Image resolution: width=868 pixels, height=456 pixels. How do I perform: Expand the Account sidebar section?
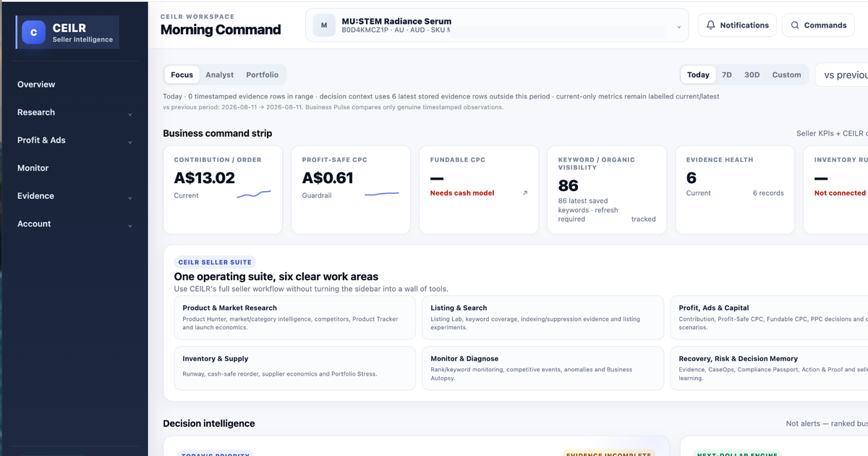[75, 224]
